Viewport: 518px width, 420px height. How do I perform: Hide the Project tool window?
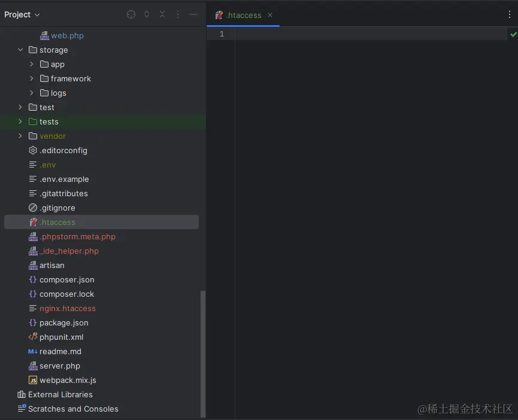click(193, 14)
